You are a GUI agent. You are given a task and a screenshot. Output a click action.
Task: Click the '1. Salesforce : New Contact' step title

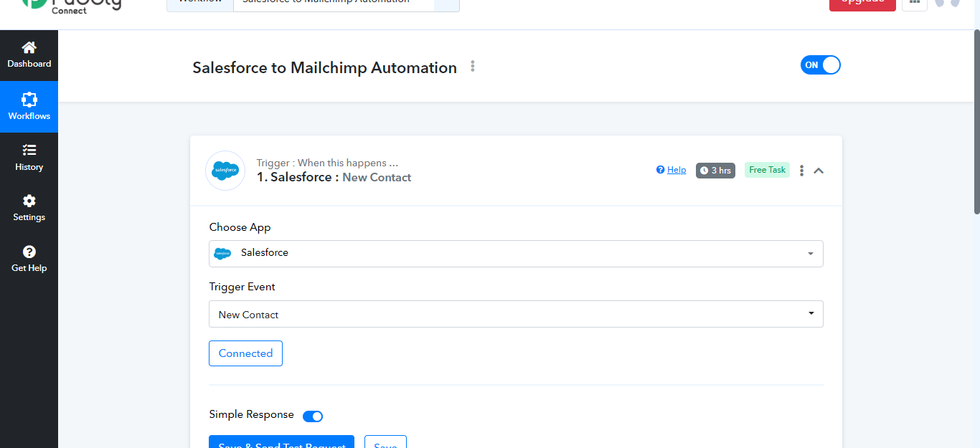click(334, 177)
